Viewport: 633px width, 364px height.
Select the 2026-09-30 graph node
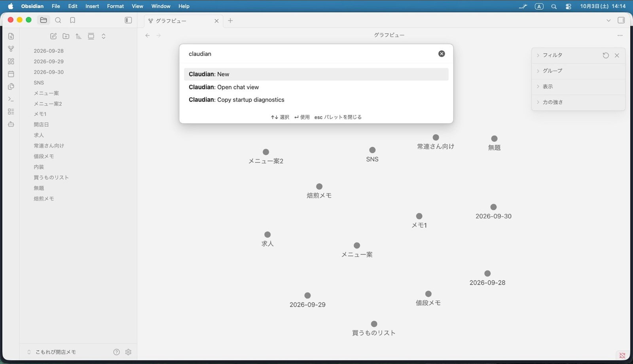click(x=493, y=207)
